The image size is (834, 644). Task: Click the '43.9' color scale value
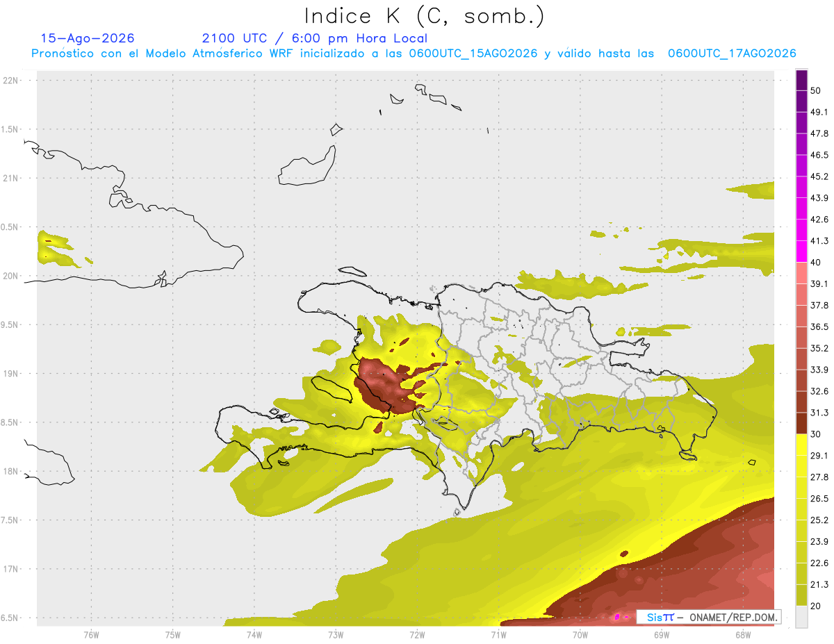819,198
